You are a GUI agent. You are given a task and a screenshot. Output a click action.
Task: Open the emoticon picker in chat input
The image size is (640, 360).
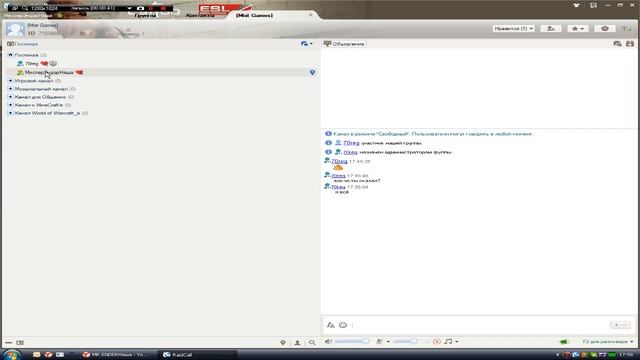343,325
